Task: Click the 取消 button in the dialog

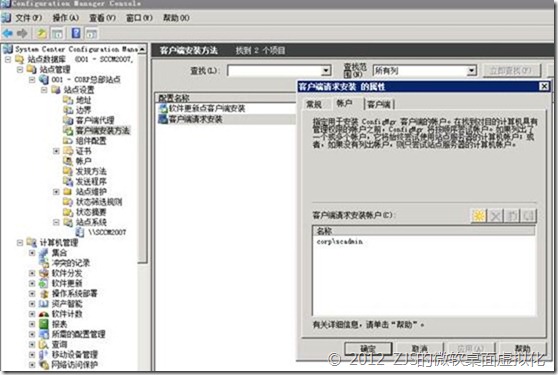Action: tap(420, 348)
